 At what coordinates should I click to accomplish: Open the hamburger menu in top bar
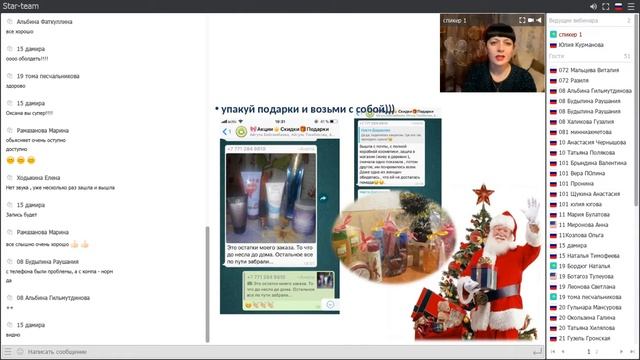[x=631, y=7]
